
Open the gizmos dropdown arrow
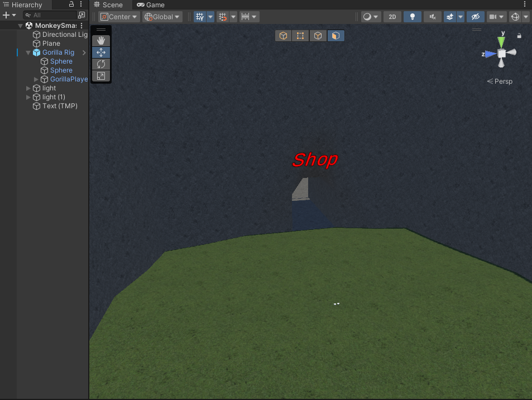point(525,17)
